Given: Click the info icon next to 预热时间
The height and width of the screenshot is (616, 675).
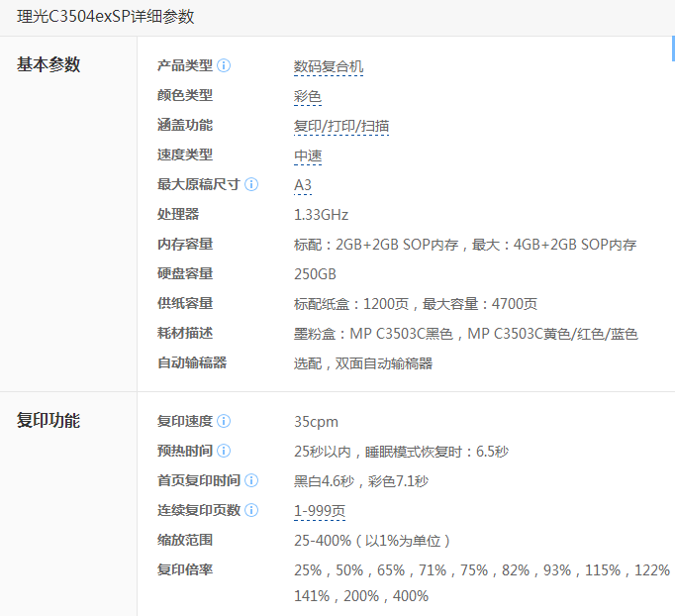Looking at the screenshot, I should tap(224, 451).
